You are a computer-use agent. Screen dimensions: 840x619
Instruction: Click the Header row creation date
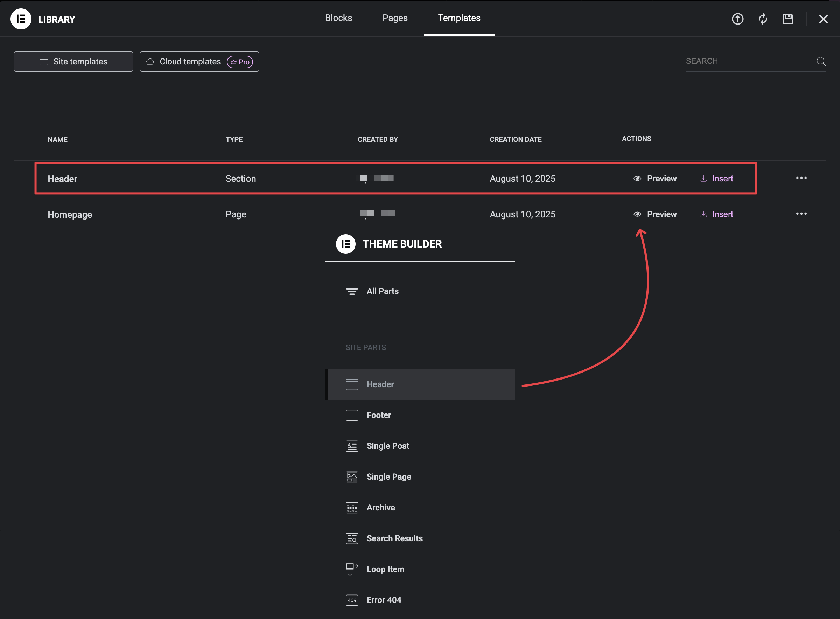point(523,178)
